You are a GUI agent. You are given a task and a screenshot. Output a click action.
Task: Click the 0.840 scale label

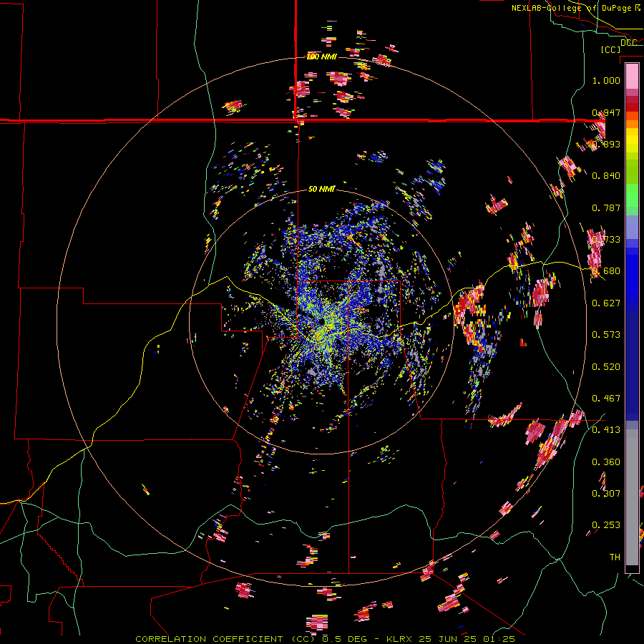tap(606, 176)
